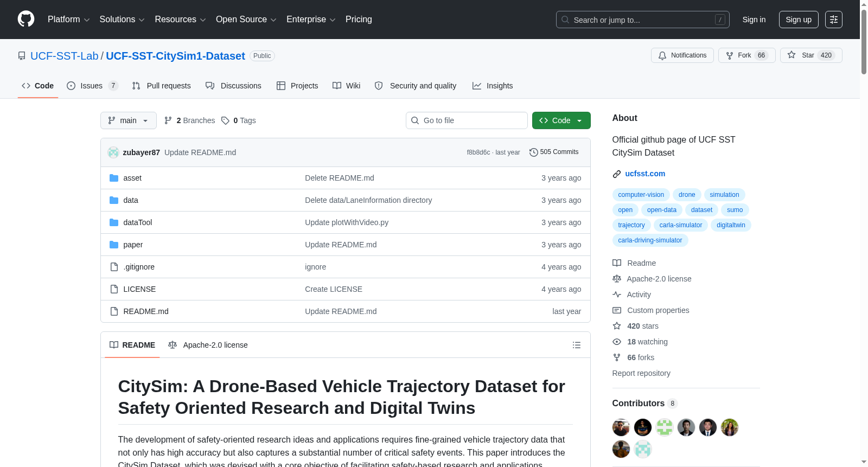The height and width of the screenshot is (467, 868).
Task: Open the README.md file icon
Action: [114, 311]
